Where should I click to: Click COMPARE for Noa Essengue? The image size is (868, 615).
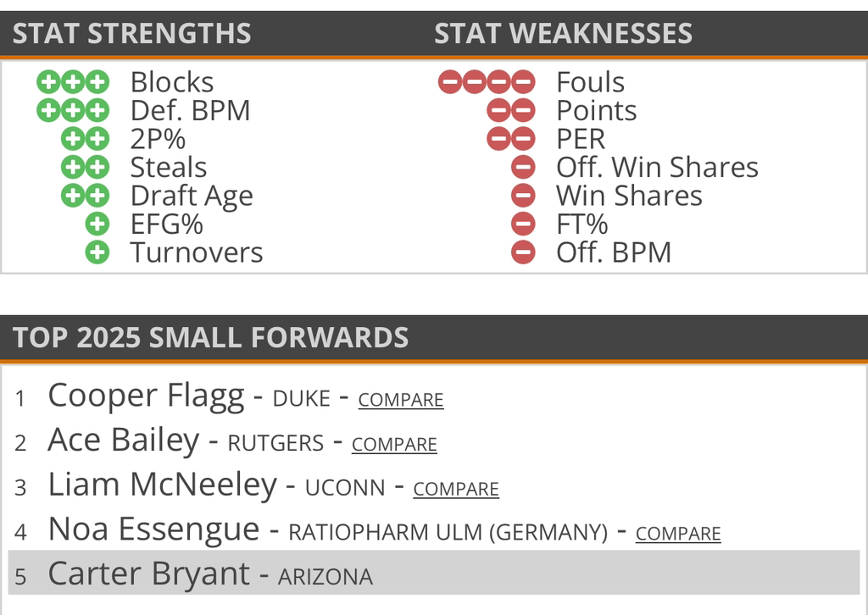coord(678,534)
